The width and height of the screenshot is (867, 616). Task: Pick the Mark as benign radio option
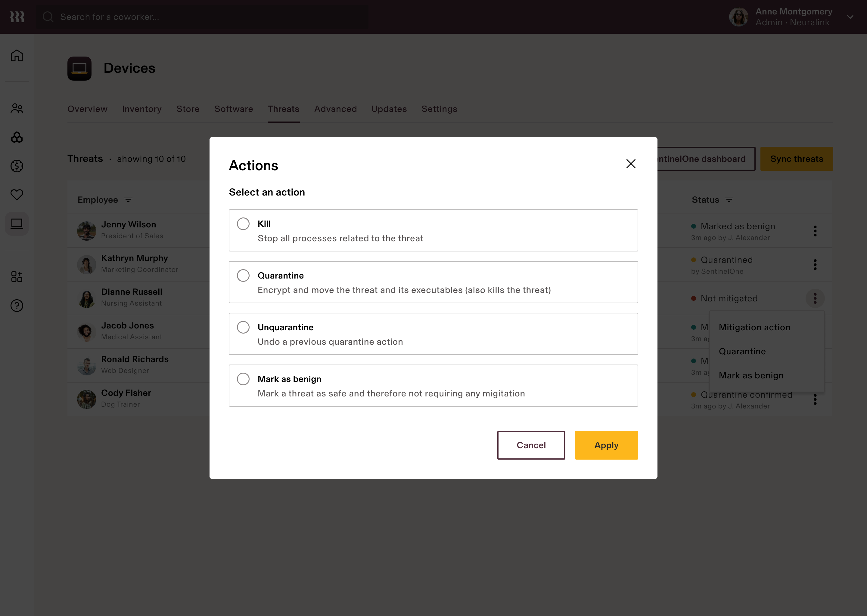[x=243, y=379]
